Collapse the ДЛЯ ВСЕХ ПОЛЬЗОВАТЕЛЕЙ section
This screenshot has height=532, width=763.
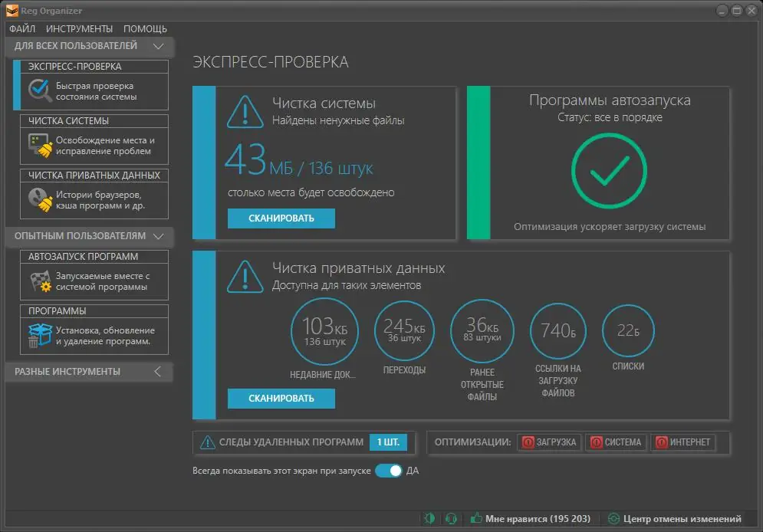coord(159,46)
